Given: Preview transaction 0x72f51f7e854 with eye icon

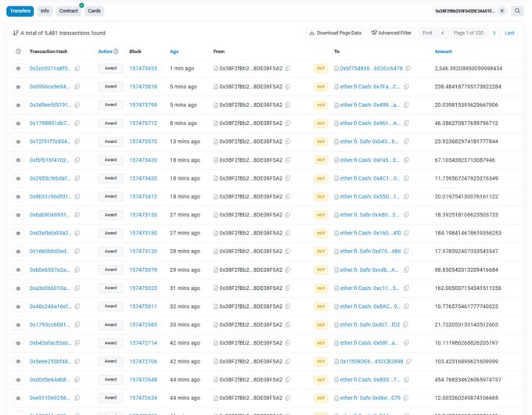Looking at the screenshot, I should click(x=18, y=141).
